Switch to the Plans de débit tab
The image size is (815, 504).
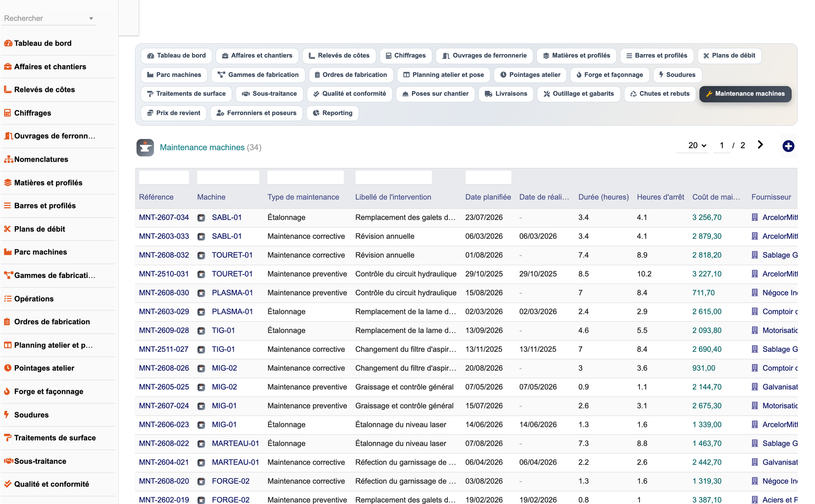click(x=729, y=56)
